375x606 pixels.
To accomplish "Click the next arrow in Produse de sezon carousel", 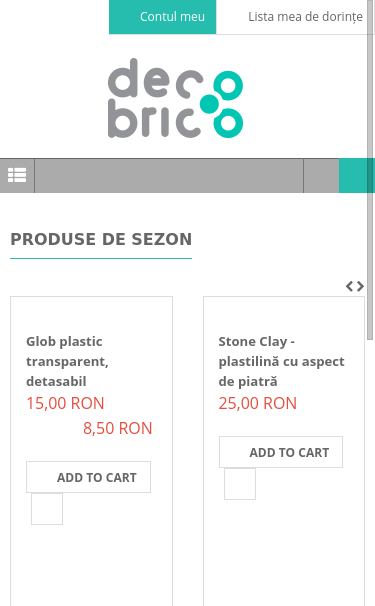I will click(x=360, y=286).
